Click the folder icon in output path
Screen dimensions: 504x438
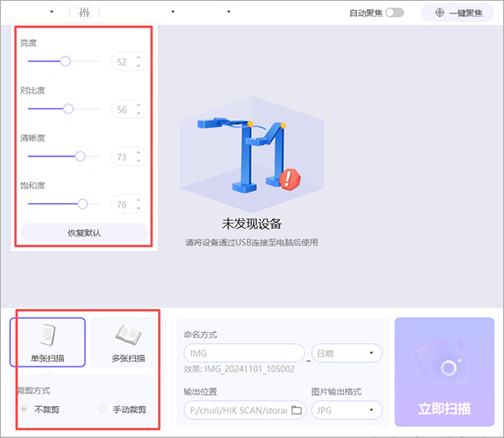tap(297, 410)
